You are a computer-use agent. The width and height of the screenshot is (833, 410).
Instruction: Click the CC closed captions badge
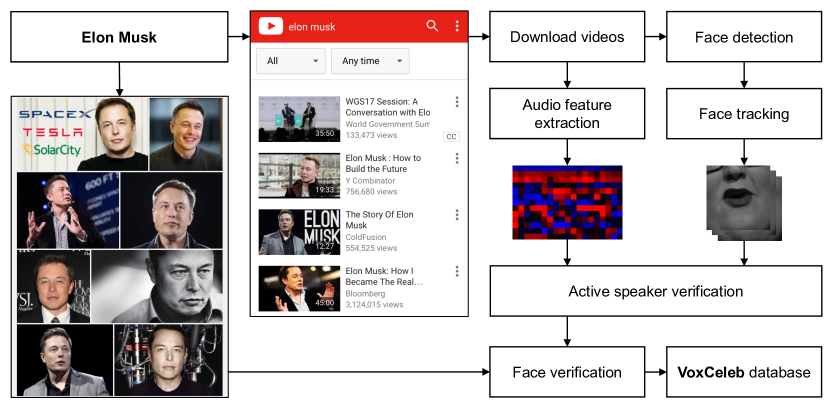coord(451,136)
